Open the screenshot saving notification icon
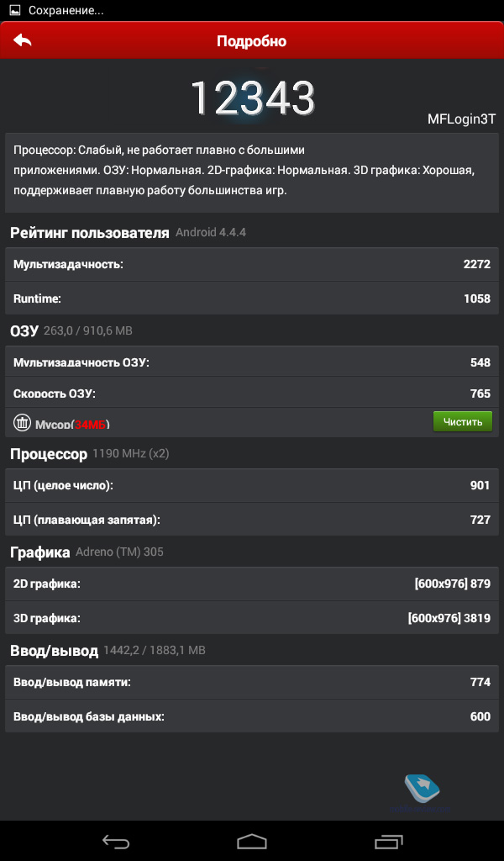Image resolution: width=504 pixels, height=861 pixels. [x=15, y=10]
